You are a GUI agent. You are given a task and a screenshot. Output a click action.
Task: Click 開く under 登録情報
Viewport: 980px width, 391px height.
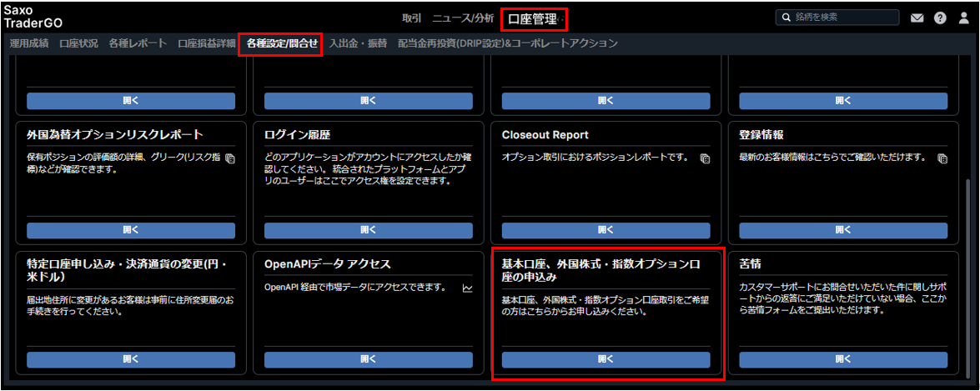(x=843, y=230)
